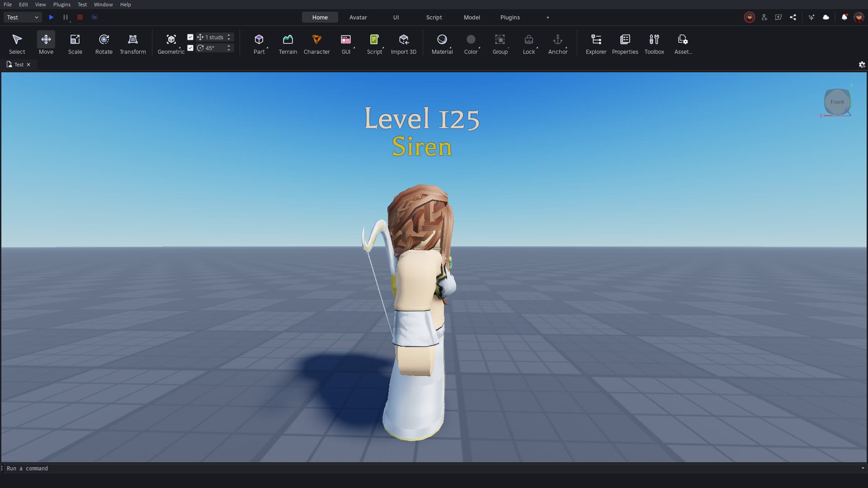868x488 pixels.
Task: Click the Anchor tool icon
Action: coord(557,40)
